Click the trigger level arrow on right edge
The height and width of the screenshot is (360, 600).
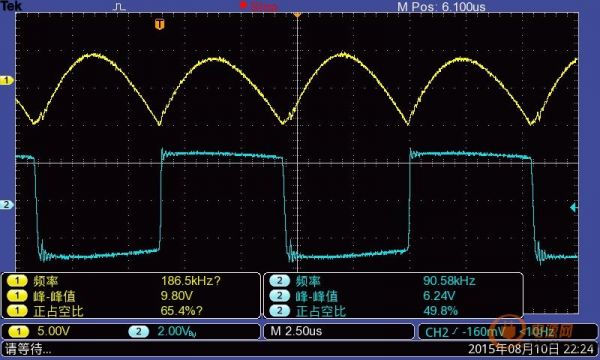[x=574, y=208]
